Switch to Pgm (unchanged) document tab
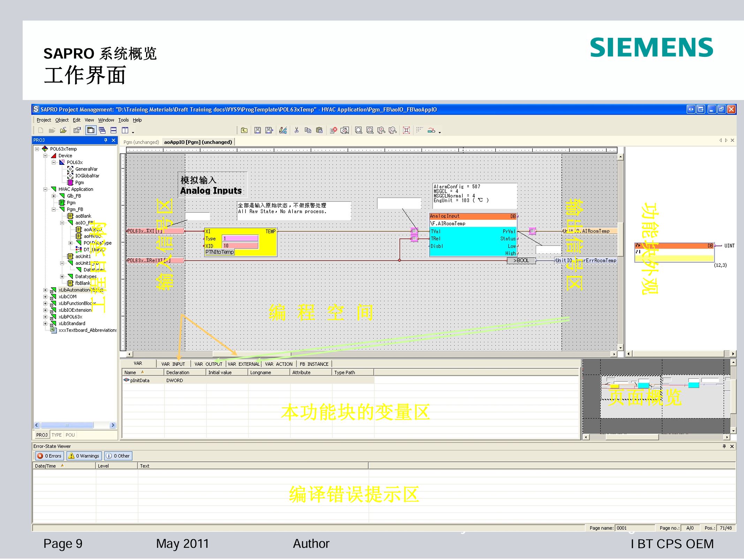 pyautogui.click(x=141, y=142)
